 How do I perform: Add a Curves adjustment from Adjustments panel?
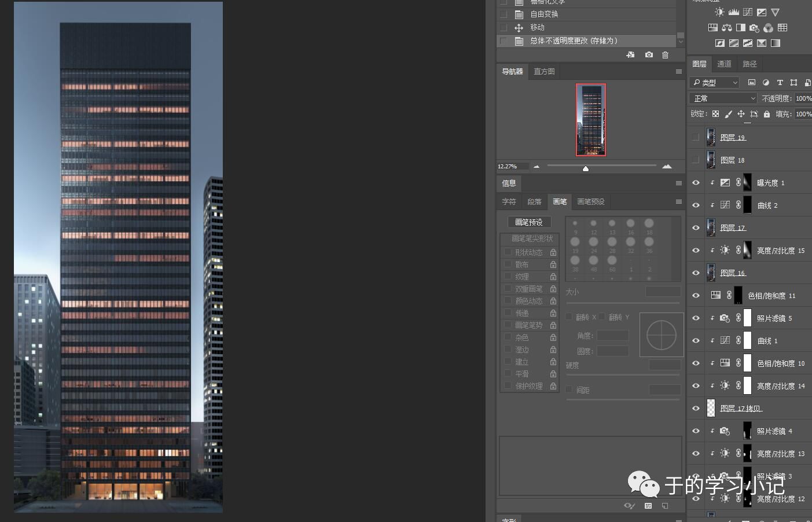(x=748, y=12)
